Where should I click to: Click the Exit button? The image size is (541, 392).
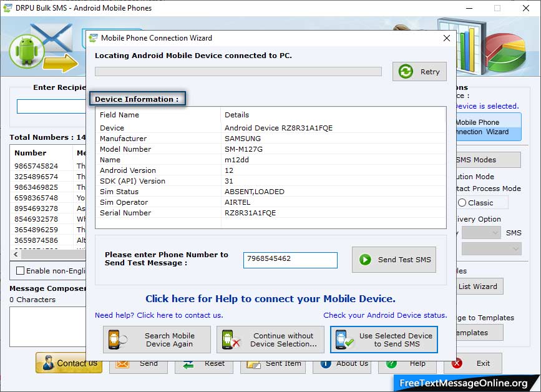(x=473, y=363)
